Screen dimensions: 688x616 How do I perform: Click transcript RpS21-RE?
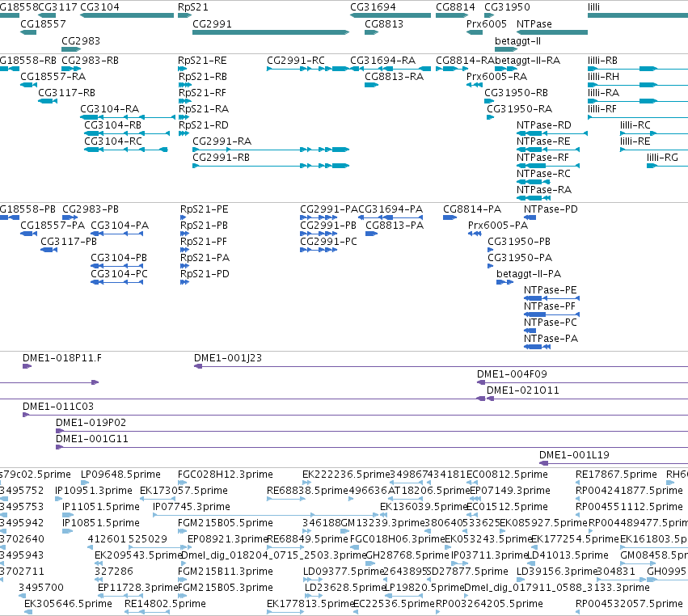[x=202, y=60]
